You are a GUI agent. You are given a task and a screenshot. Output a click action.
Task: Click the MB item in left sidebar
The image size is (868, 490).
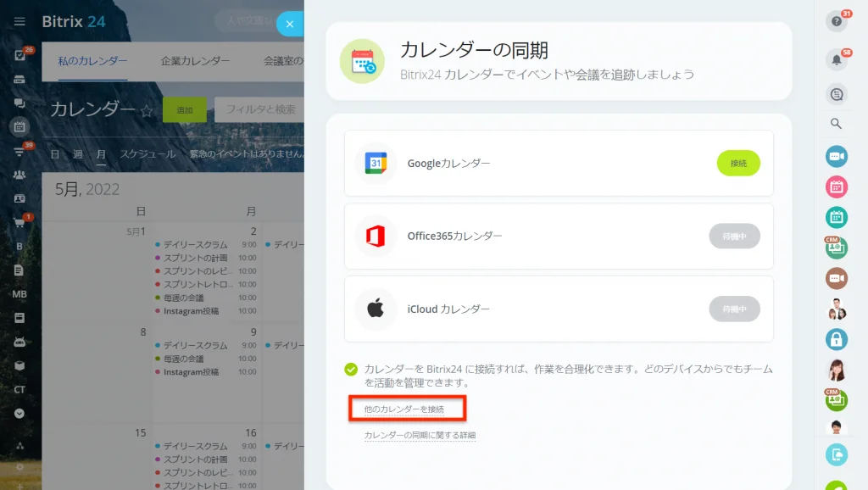click(19, 294)
